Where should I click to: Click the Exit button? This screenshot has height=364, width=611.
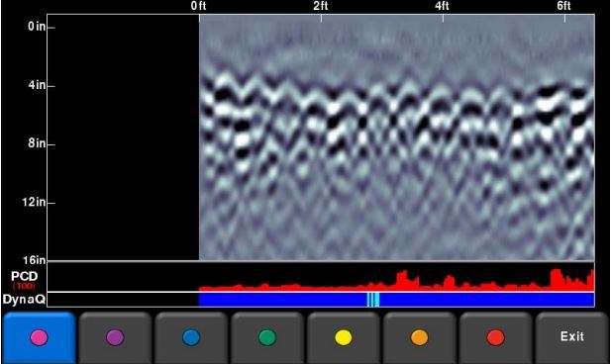pyautogui.click(x=572, y=337)
